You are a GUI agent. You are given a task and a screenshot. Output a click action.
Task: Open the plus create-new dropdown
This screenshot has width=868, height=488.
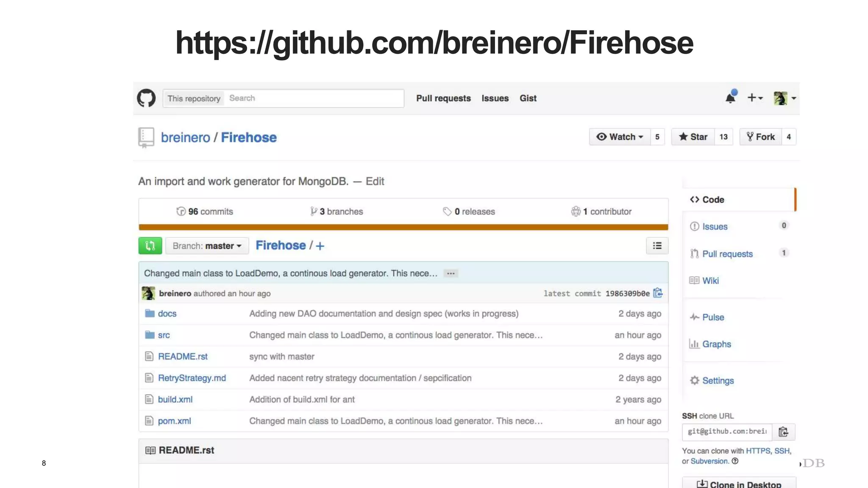(x=755, y=98)
